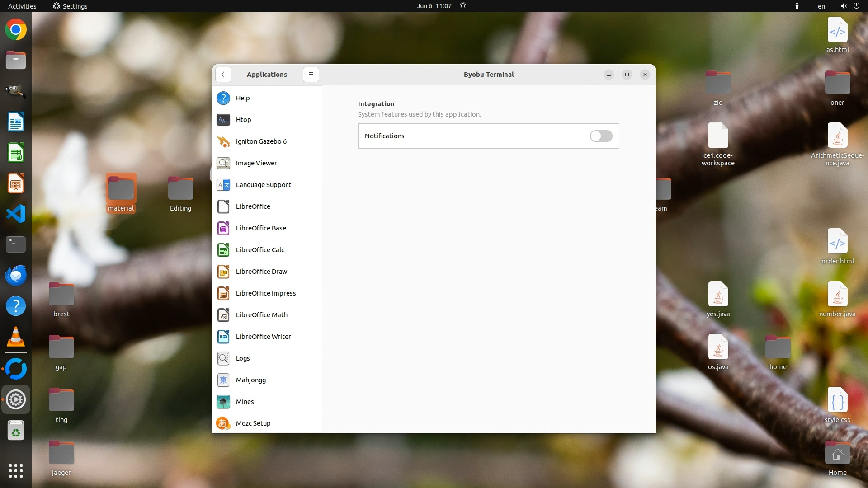Image resolution: width=868 pixels, height=488 pixels.
Task: Switch input language via en indicator
Action: tap(821, 6)
